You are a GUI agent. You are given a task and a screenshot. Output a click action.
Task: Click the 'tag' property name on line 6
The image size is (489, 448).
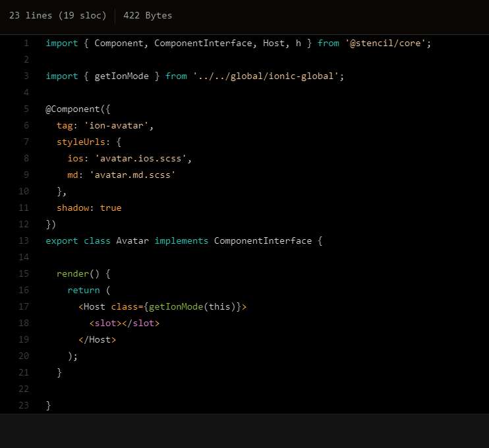click(x=65, y=126)
